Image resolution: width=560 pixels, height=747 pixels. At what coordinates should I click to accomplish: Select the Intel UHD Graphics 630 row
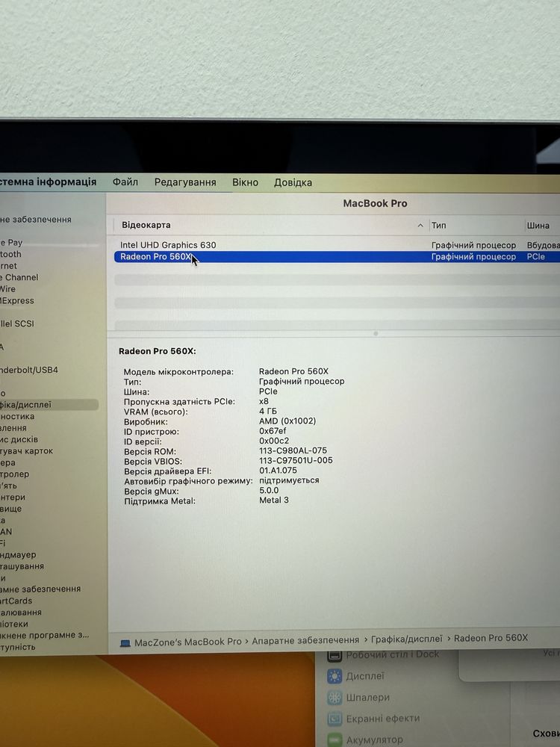click(337, 245)
